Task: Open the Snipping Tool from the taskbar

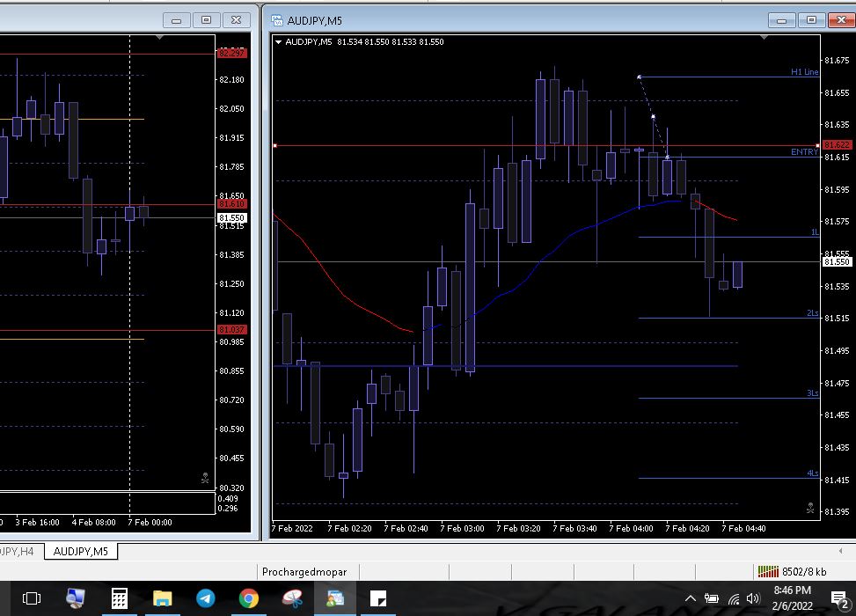Action: (292, 598)
